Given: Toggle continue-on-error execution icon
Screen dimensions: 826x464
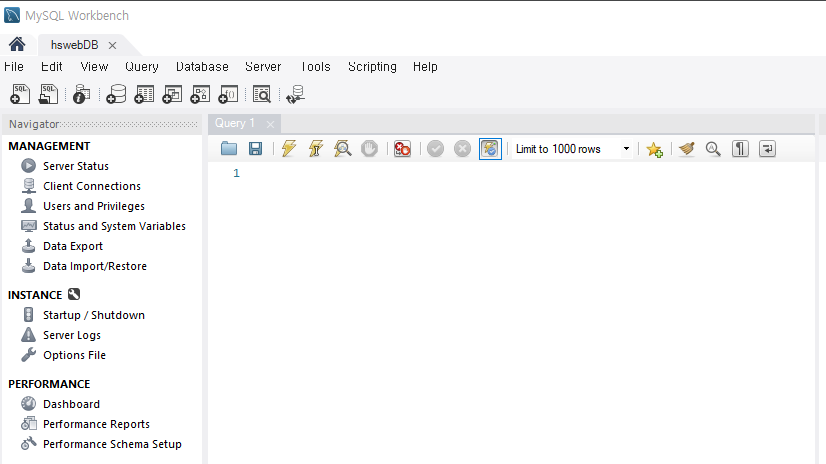Looking at the screenshot, I should 402,149.
